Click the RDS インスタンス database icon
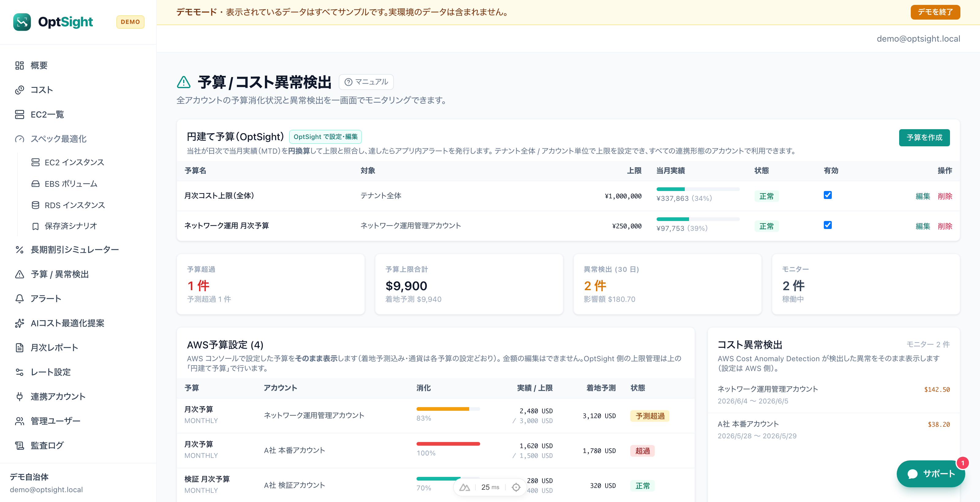This screenshot has width=980, height=502. click(36, 205)
